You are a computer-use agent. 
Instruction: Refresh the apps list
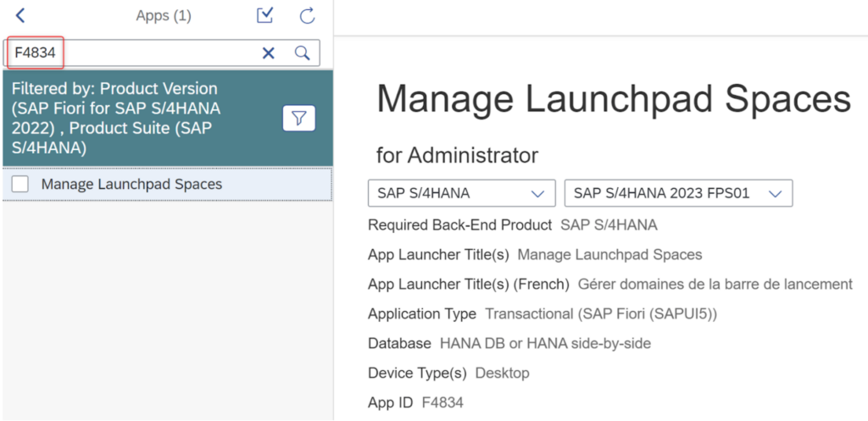(x=307, y=15)
